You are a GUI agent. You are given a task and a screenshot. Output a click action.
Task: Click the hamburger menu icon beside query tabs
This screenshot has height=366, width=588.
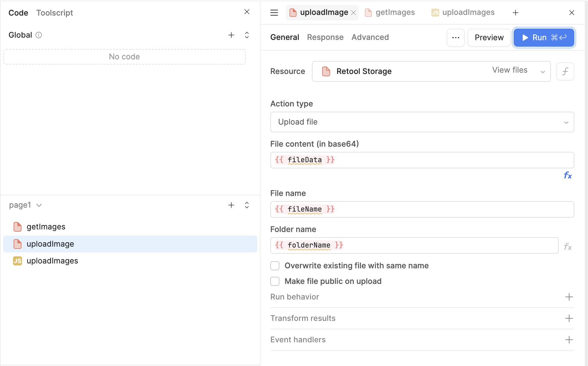tap(274, 13)
